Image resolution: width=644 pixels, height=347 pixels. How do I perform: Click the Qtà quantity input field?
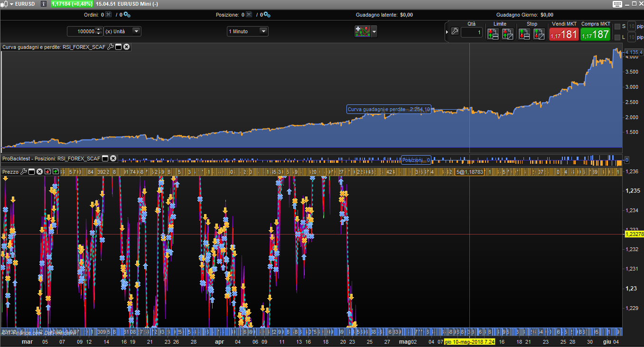click(471, 32)
